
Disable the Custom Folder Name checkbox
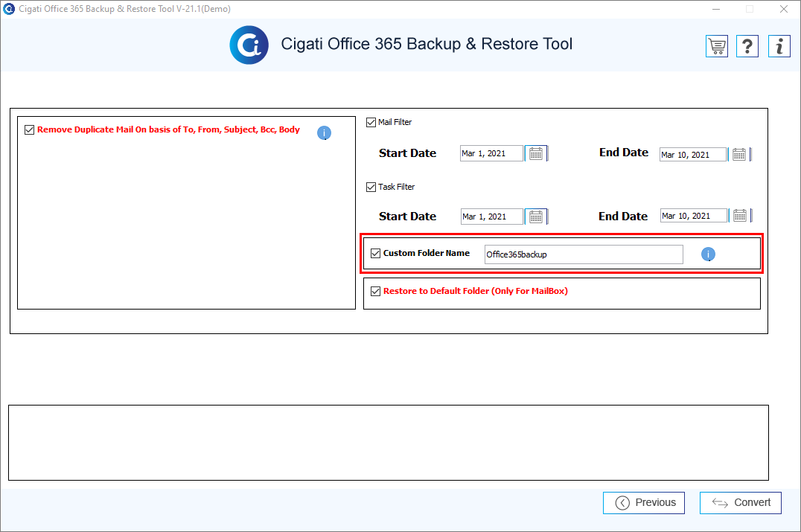tap(375, 253)
